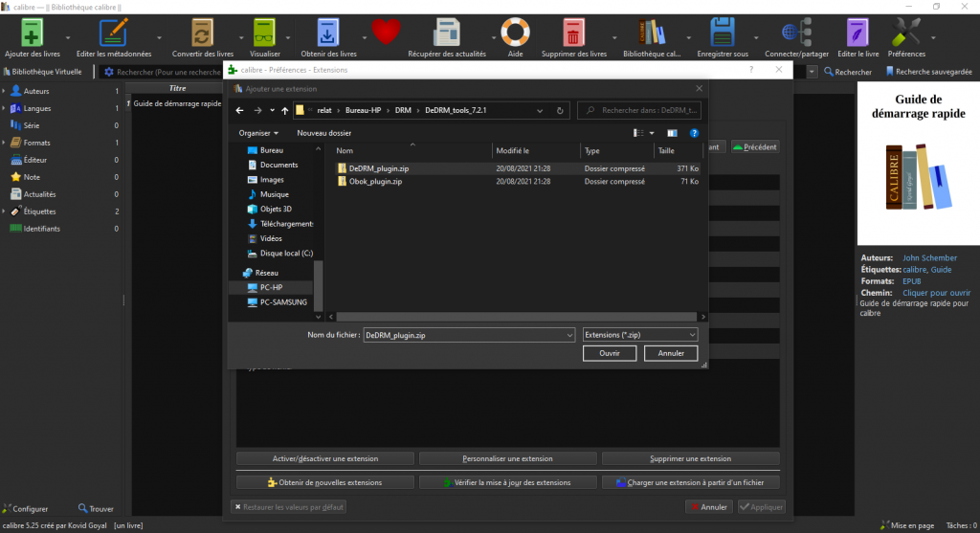Click the advanced search gear icon

pos(109,72)
